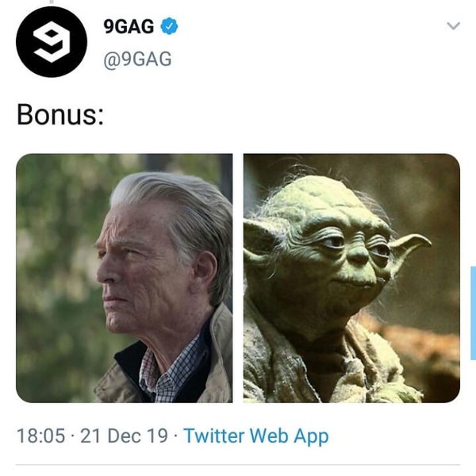Image resolution: width=476 pixels, height=476 pixels.
Task: Expand the tweet options chevron
Action: pos(454,26)
